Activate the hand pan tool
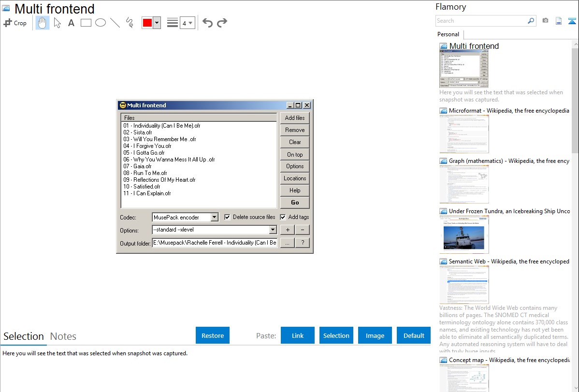Image resolution: width=579 pixels, height=392 pixels. (x=42, y=23)
